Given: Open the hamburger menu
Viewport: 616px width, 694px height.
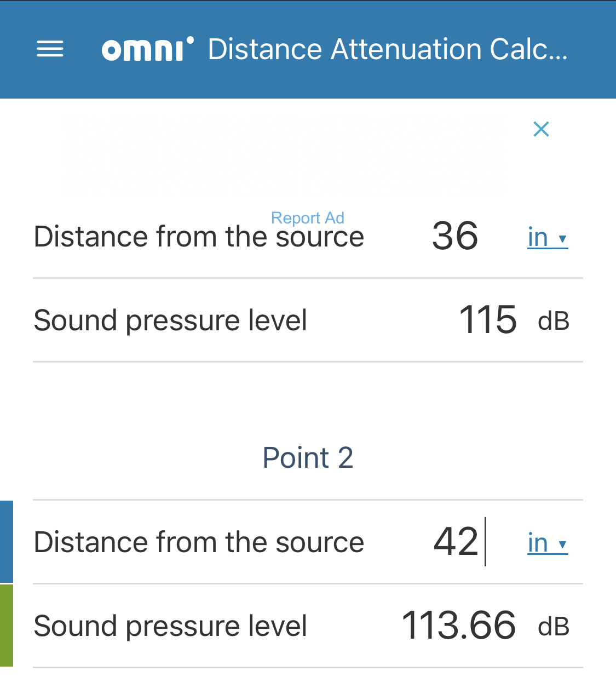Looking at the screenshot, I should 50,49.
